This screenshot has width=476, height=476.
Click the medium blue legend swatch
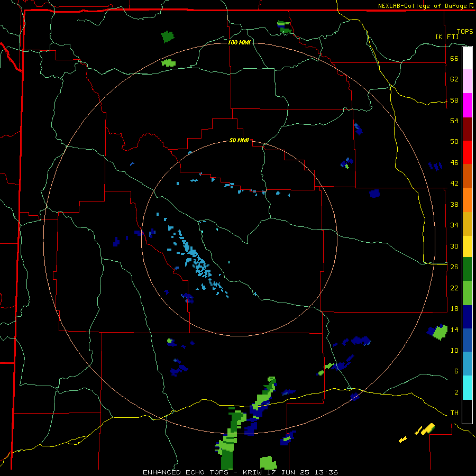[467, 340]
